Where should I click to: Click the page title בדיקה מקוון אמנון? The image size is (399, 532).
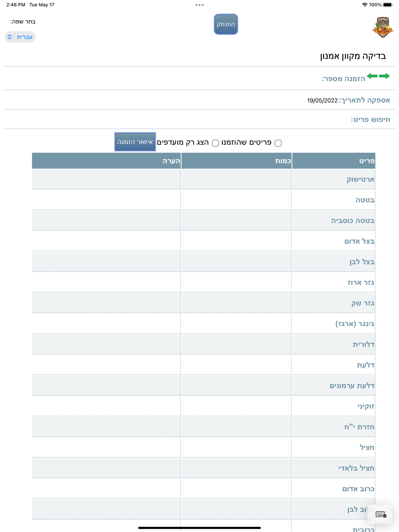pyautogui.click(x=353, y=56)
